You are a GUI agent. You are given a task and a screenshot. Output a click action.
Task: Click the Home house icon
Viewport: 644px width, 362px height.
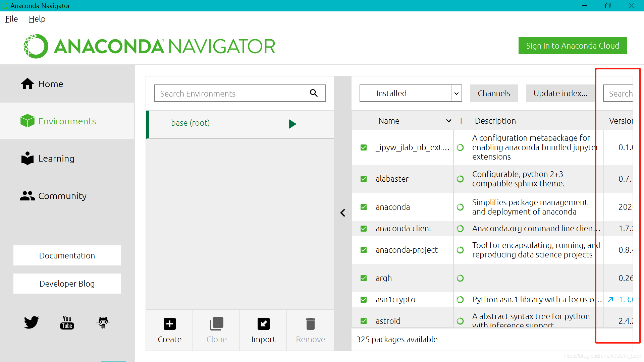(x=28, y=84)
